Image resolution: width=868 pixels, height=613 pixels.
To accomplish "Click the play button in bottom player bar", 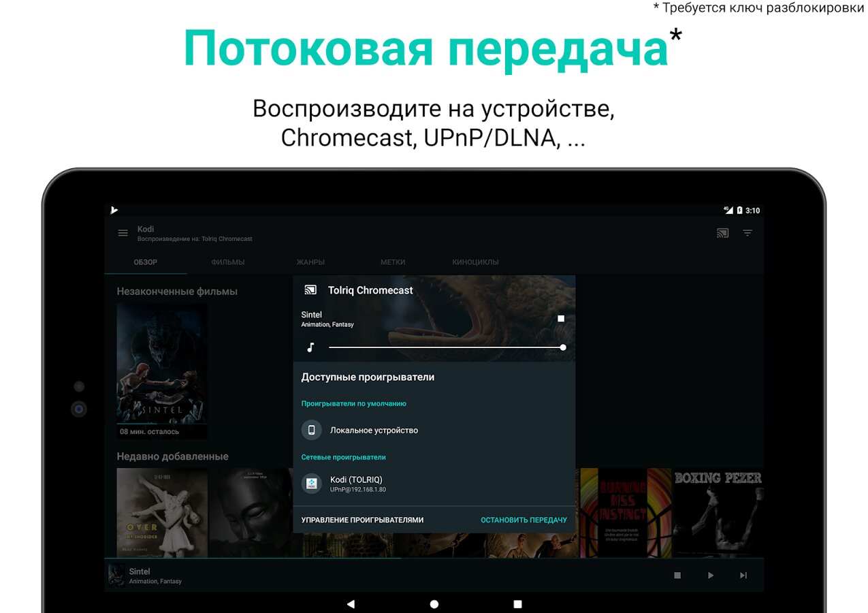I will (710, 576).
